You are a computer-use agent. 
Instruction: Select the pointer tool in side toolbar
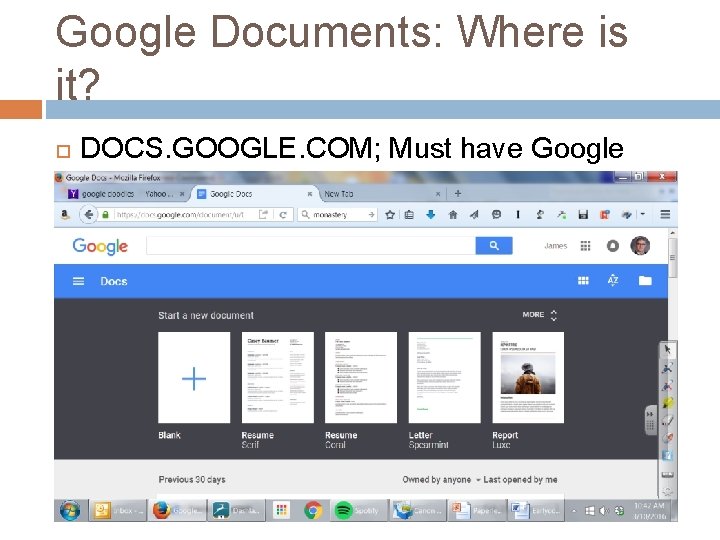(667, 349)
